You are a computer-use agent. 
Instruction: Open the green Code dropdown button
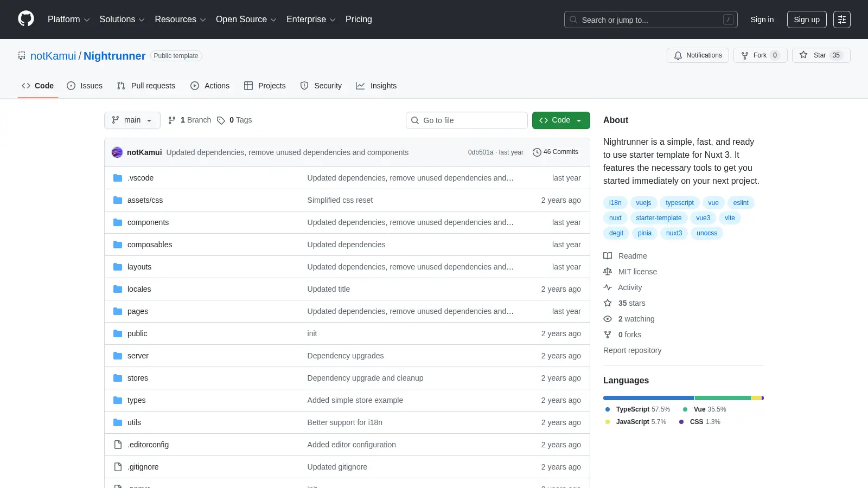tap(561, 120)
